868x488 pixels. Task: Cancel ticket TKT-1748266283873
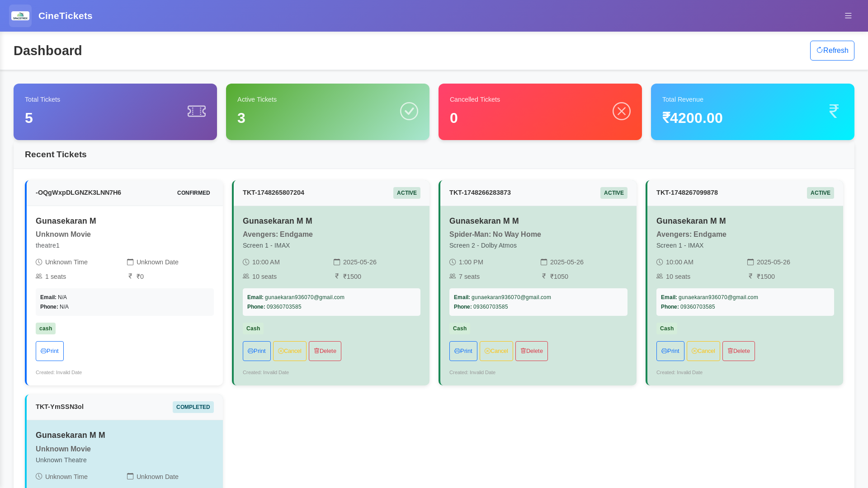click(496, 351)
